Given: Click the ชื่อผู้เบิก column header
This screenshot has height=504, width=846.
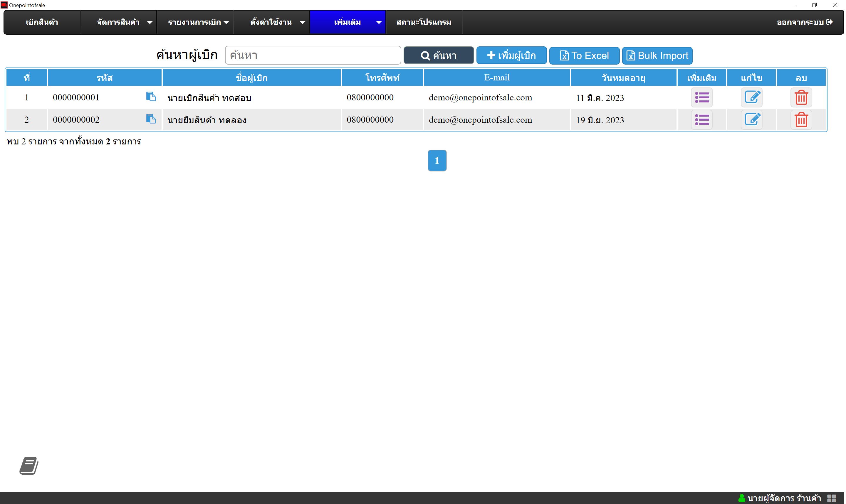Looking at the screenshot, I should 252,78.
